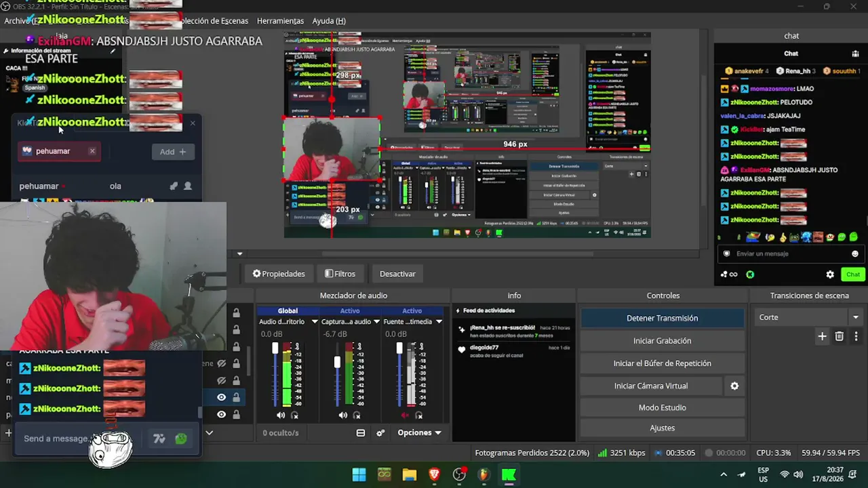Expand preview scaling arrow below canvas
Viewport: 868px width, 488px height.
coord(239,254)
